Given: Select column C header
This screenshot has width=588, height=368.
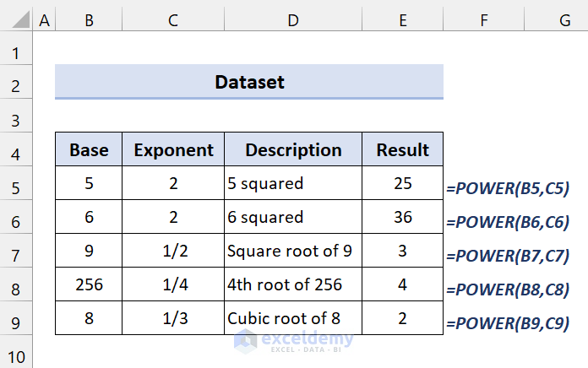Looking at the screenshot, I should point(173,20).
